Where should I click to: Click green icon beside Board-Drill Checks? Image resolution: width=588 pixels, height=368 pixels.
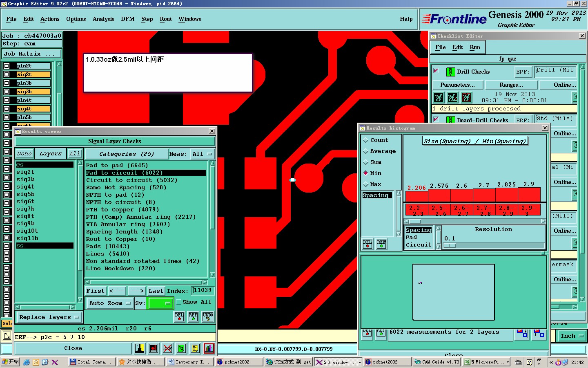pyautogui.click(x=450, y=120)
